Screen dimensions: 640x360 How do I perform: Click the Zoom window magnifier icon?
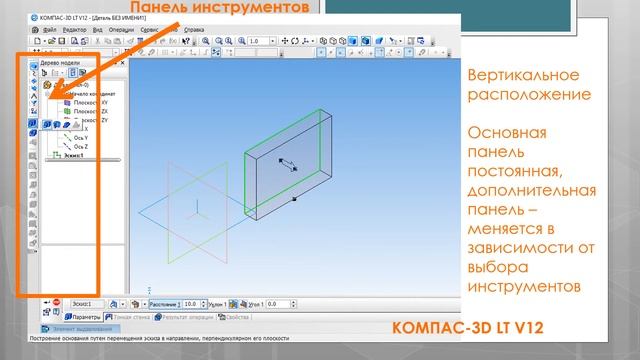[206, 41]
